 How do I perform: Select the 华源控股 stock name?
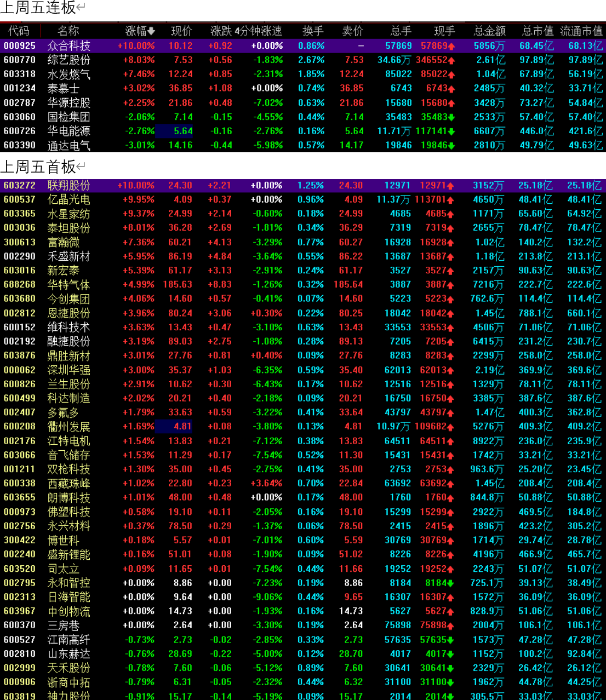(69, 102)
